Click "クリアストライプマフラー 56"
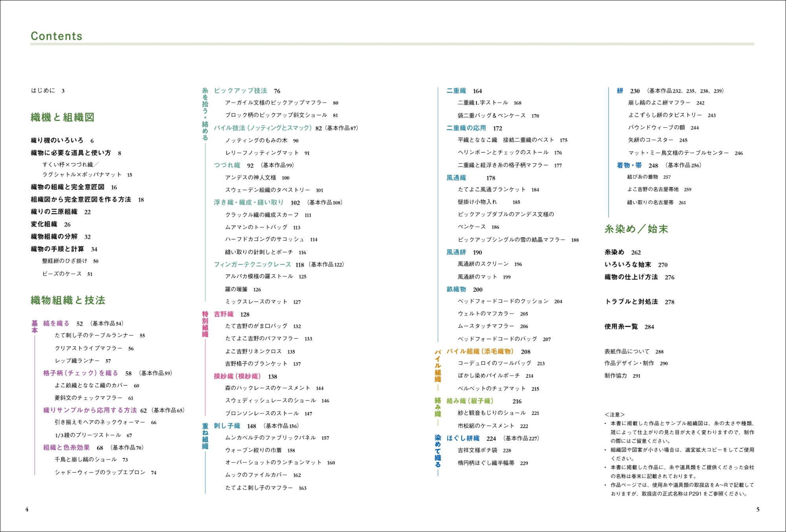This screenshot has width=786, height=532. click(x=94, y=349)
